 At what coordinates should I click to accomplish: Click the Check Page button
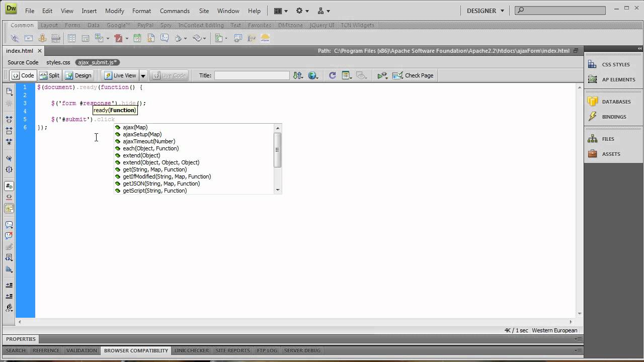pyautogui.click(x=414, y=75)
